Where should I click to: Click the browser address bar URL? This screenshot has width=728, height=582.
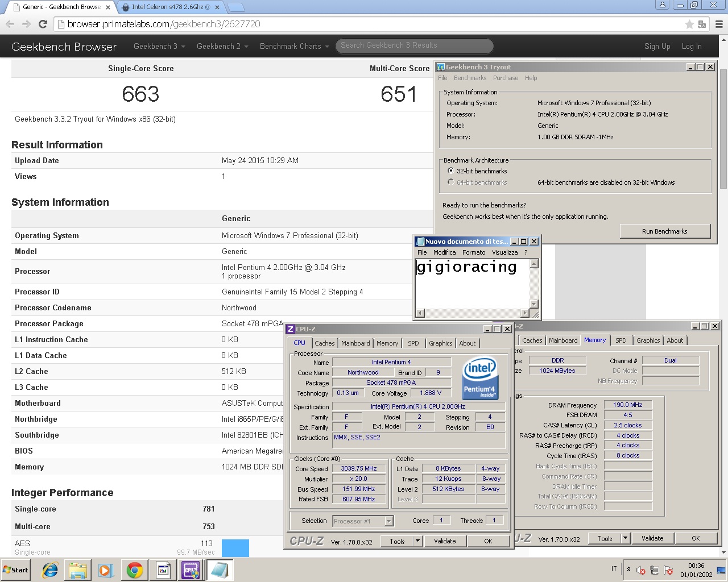tap(164, 24)
